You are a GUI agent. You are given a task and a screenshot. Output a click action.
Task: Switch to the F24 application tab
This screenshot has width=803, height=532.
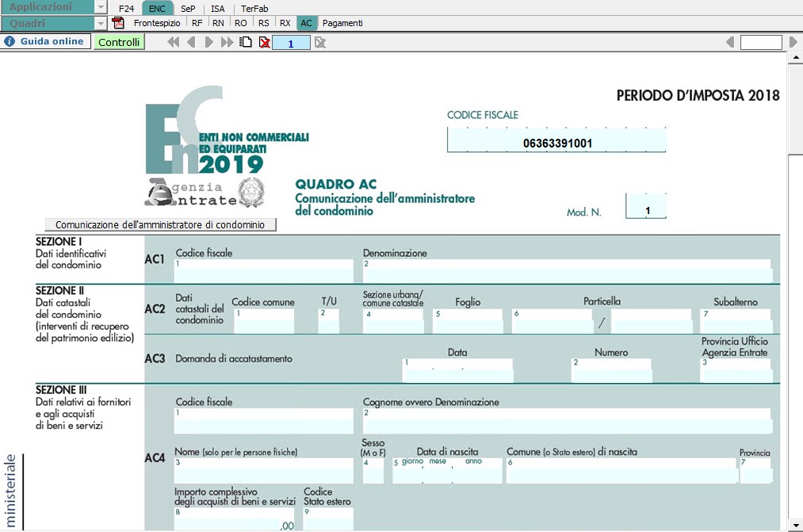point(126,8)
